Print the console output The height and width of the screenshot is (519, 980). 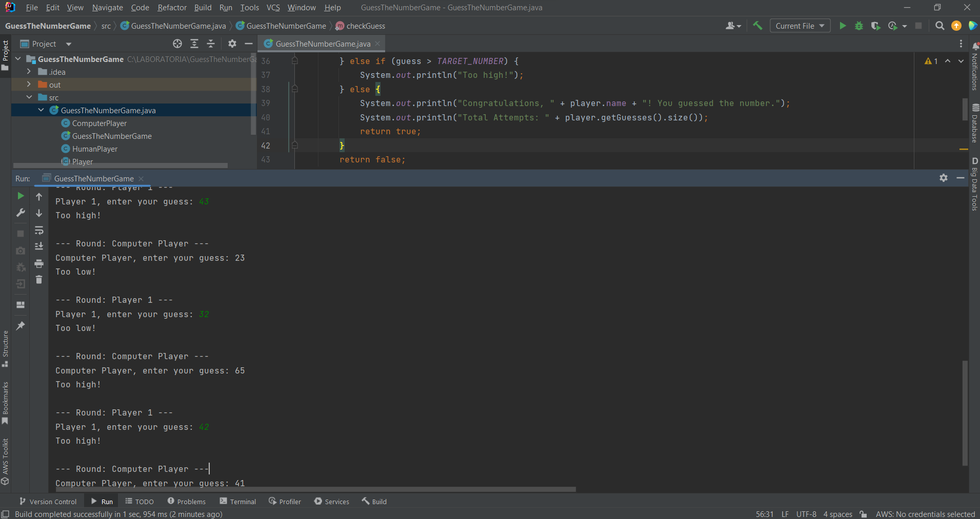tap(39, 263)
